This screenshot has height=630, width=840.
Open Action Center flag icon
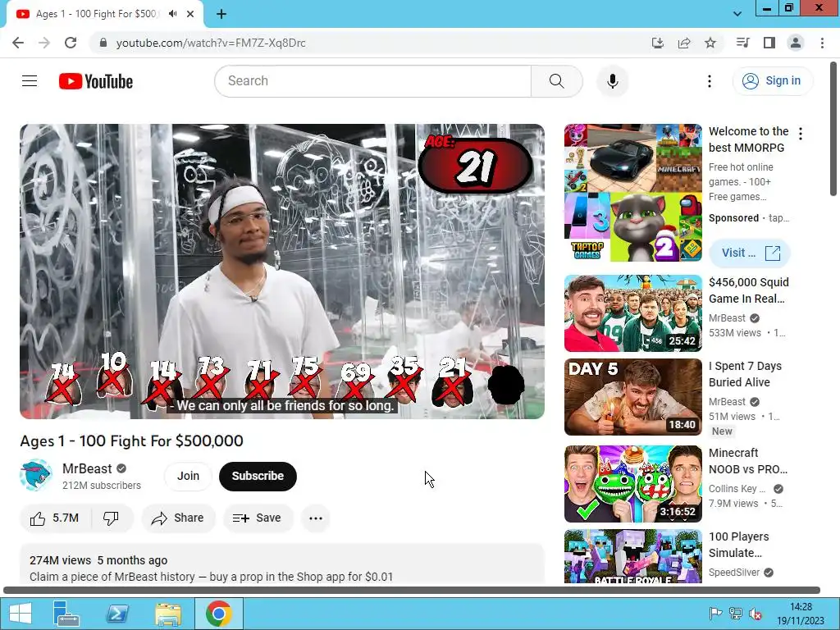tap(715, 614)
